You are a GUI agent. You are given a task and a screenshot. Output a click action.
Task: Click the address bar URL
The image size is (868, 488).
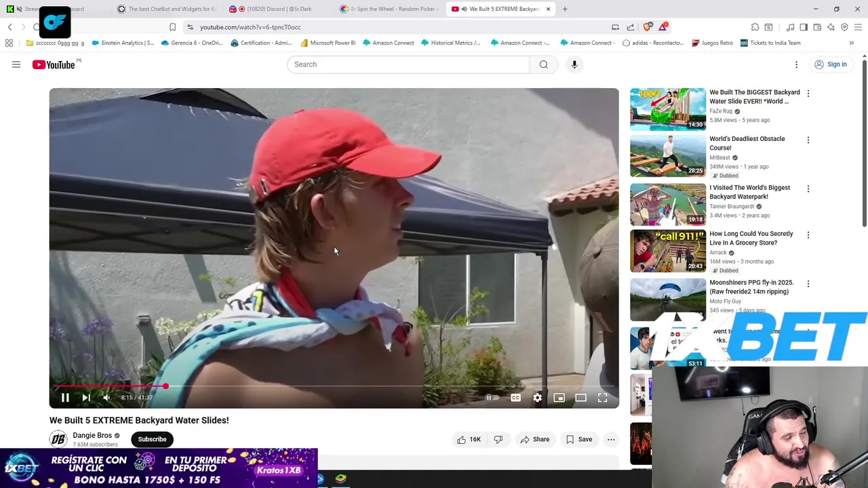(x=250, y=27)
